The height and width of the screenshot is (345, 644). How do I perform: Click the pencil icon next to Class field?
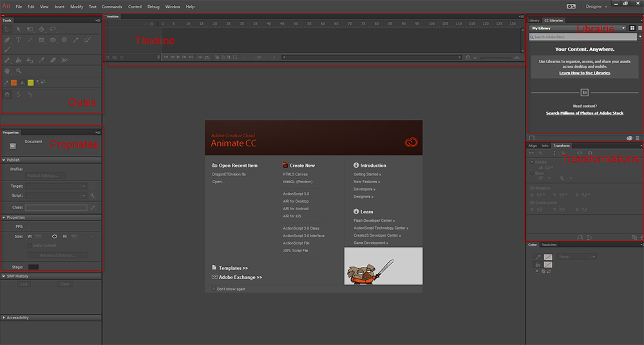click(92, 208)
